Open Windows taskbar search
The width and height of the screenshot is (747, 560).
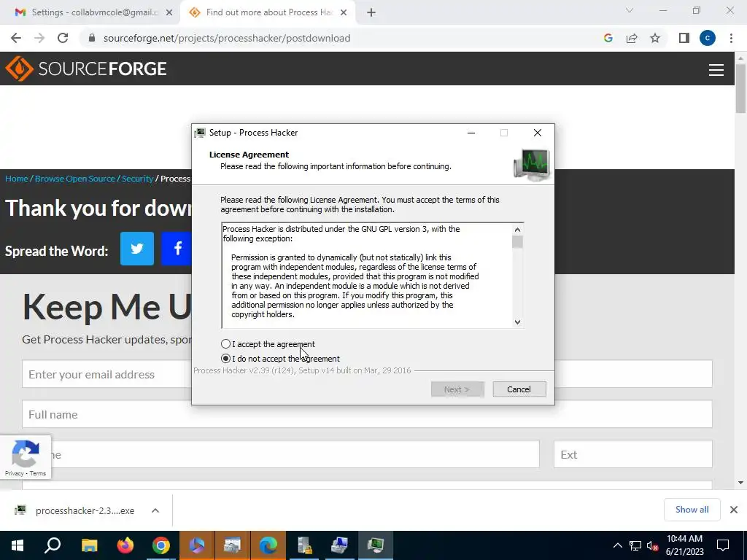point(53,545)
